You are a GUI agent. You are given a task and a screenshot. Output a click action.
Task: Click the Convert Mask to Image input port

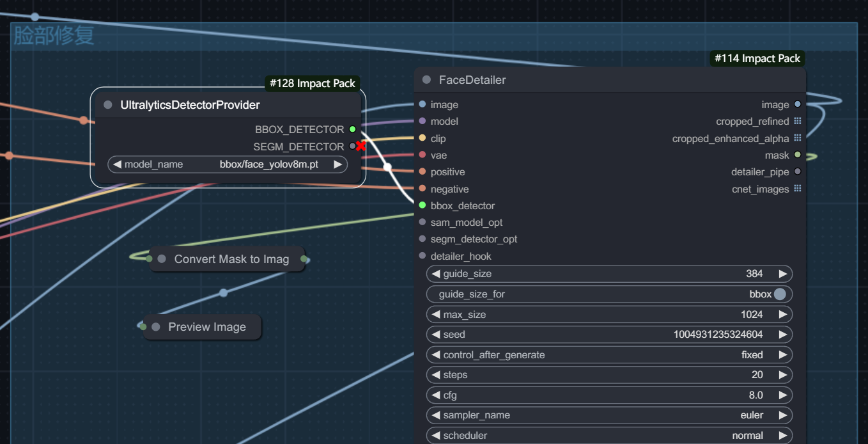(x=149, y=259)
